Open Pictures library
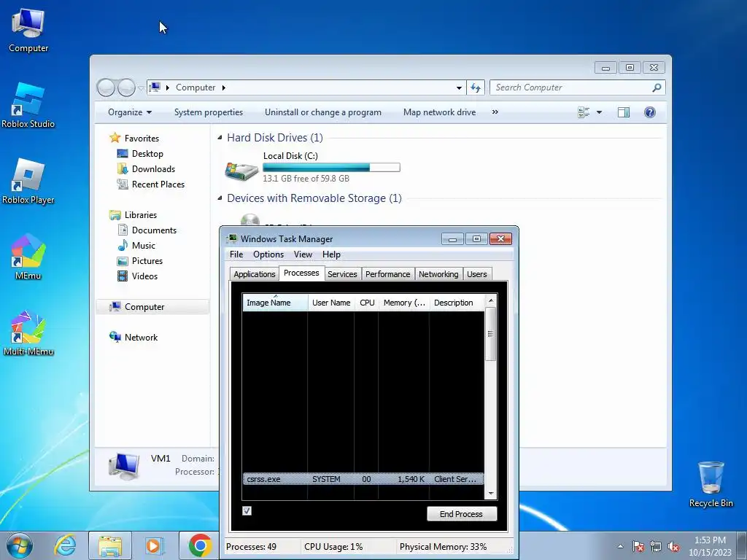Screen dimensions: 747x560 point(147,261)
